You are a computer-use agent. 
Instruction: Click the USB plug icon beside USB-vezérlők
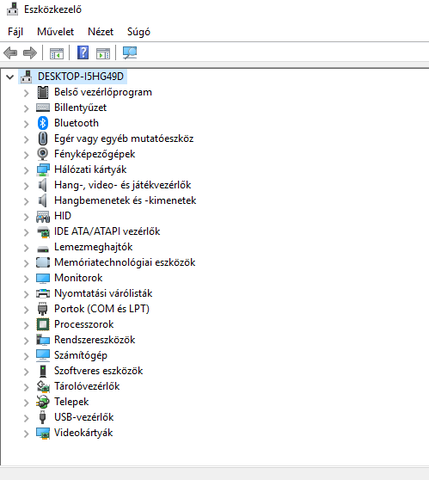coord(43,417)
